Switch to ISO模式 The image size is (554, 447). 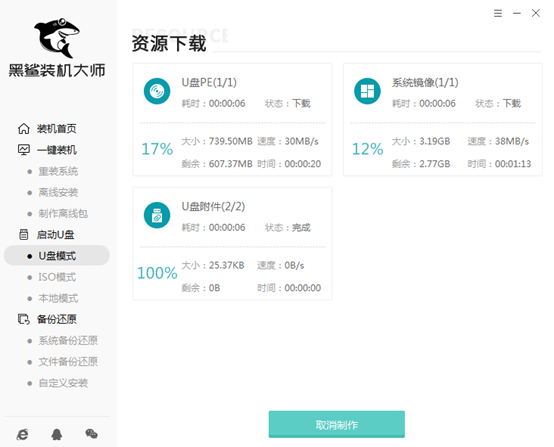[x=57, y=277]
